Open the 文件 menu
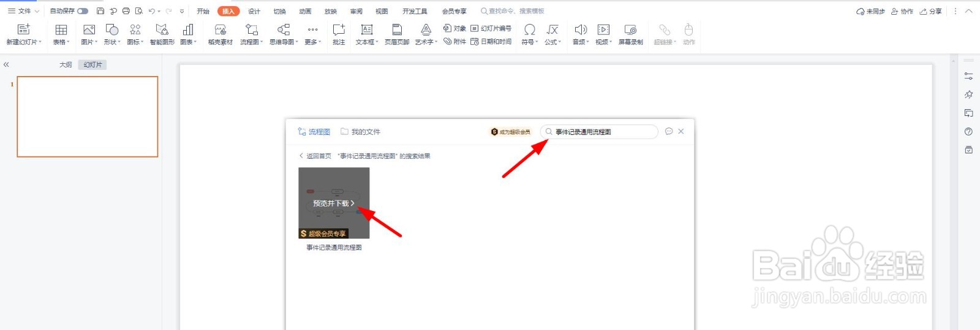This screenshot has height=330, width=980. tap(23, 11)
